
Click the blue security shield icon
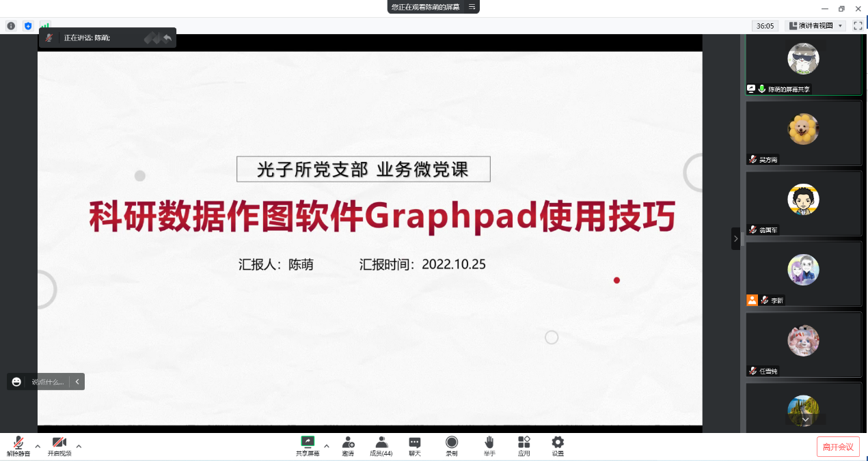pos(28,26)
